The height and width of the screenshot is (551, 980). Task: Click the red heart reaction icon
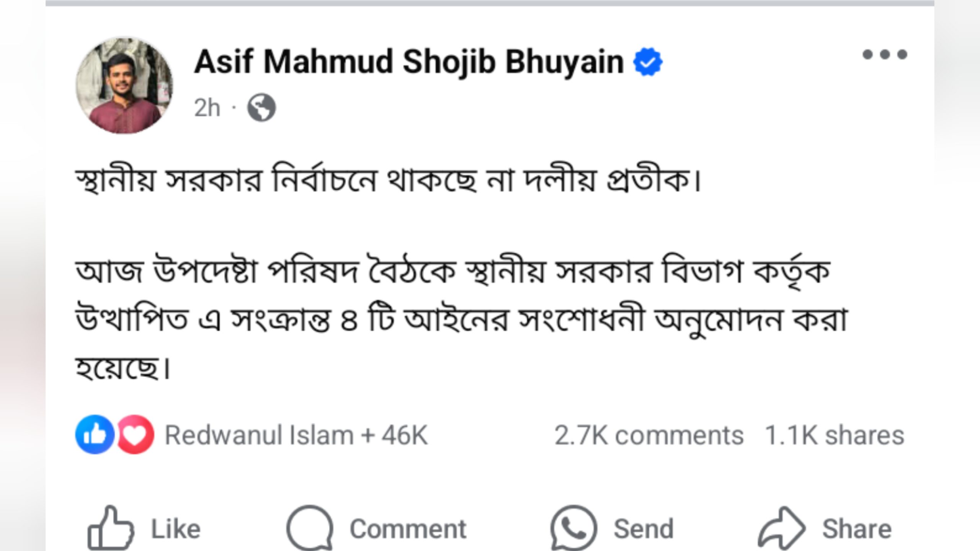pos(135,434)
